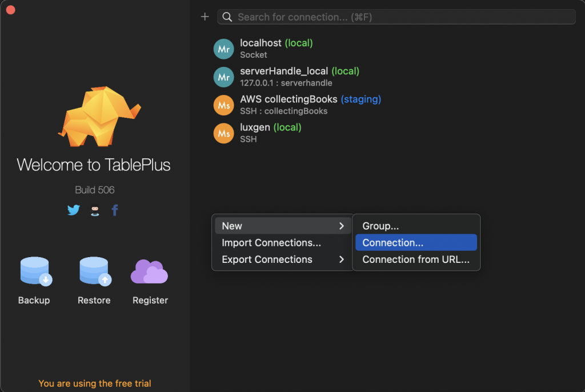Select the serverHandle_local connection name

pyautogui.click(x=284, y=71)
